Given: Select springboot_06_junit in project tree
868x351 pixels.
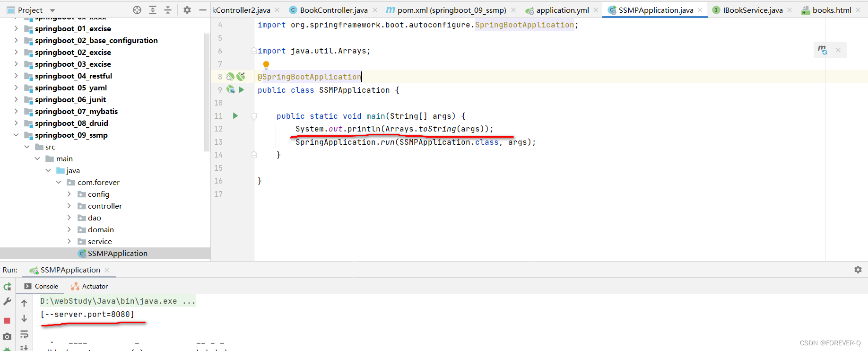Looking at the screenshot, I should point(70,99).
